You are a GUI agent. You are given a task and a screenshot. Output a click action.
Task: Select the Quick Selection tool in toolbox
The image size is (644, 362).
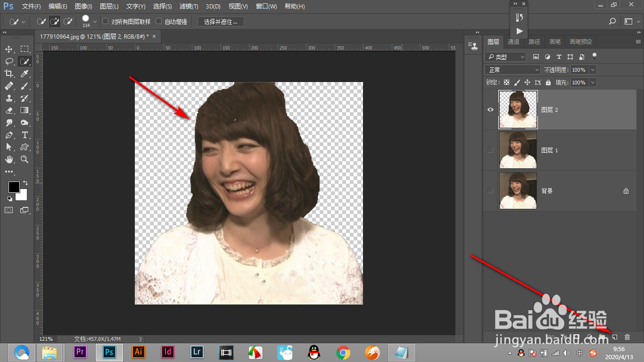point(25,61)
